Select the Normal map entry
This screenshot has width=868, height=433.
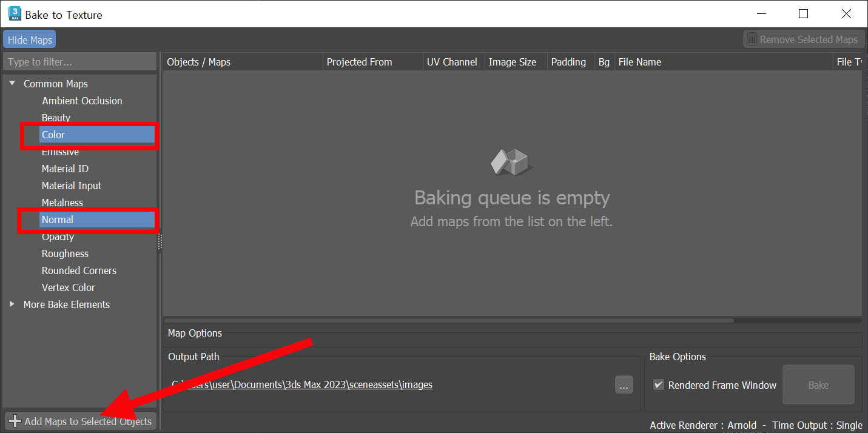97,220
